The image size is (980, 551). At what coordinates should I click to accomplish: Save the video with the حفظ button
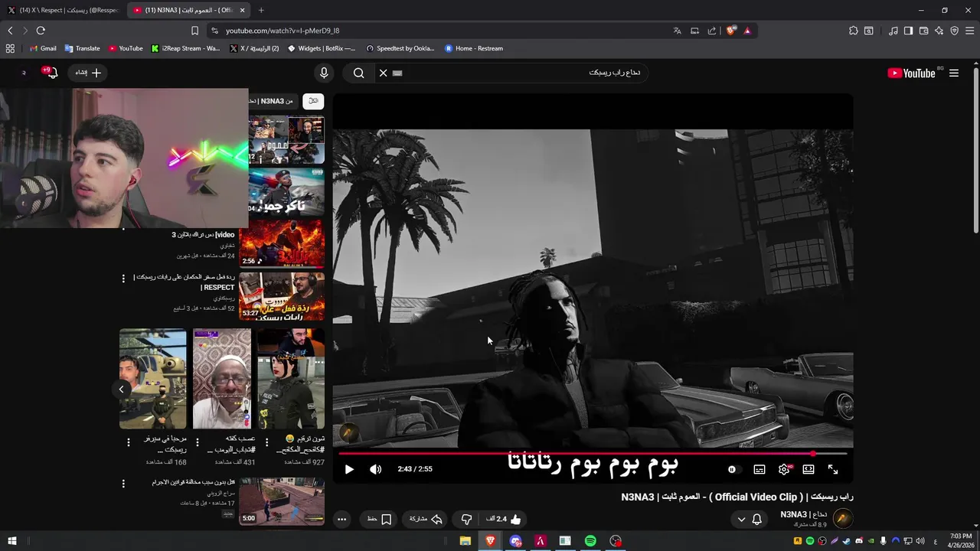(x=380, y=519)
